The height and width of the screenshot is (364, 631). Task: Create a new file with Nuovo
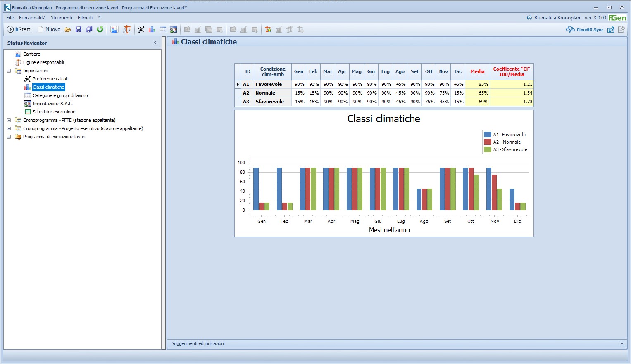pos(49,29)
